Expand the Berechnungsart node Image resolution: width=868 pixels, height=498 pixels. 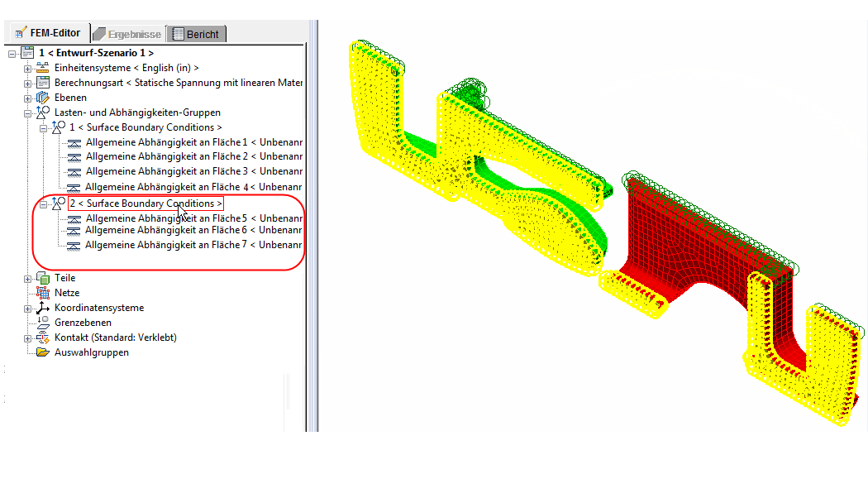(27, 84)
